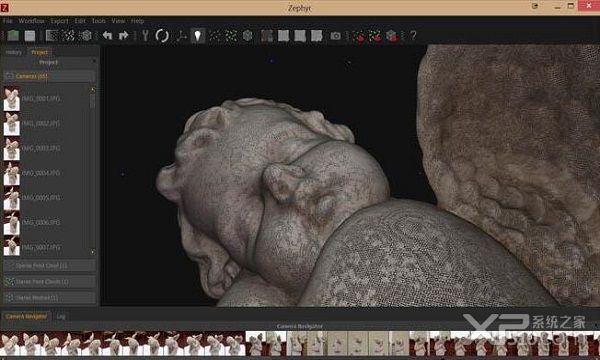Select IMG_0006.JPG in the camera list
The width and height of the screenshot is (600, 360).
[41, 222]
